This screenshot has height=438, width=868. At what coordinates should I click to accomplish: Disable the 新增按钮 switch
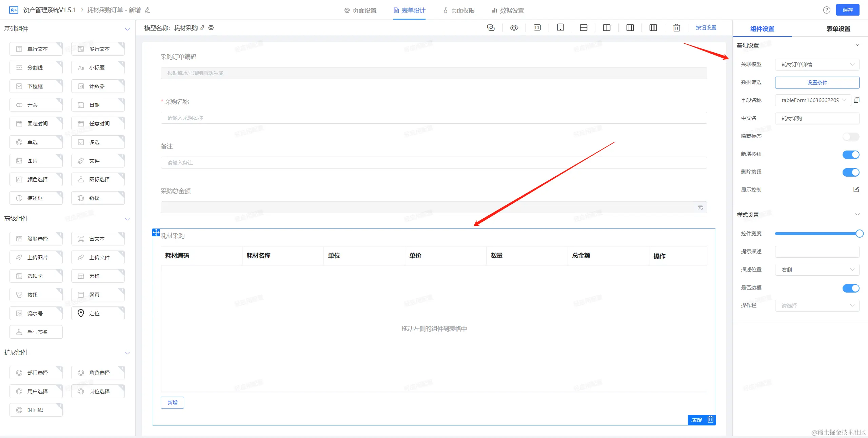(851, 155)
